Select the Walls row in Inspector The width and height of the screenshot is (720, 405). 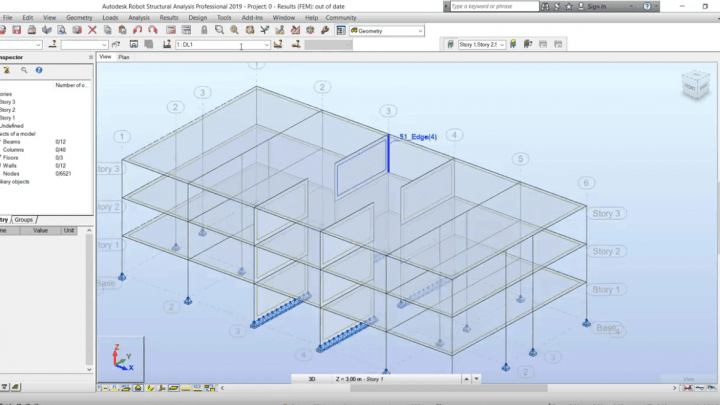coord(45,165)
